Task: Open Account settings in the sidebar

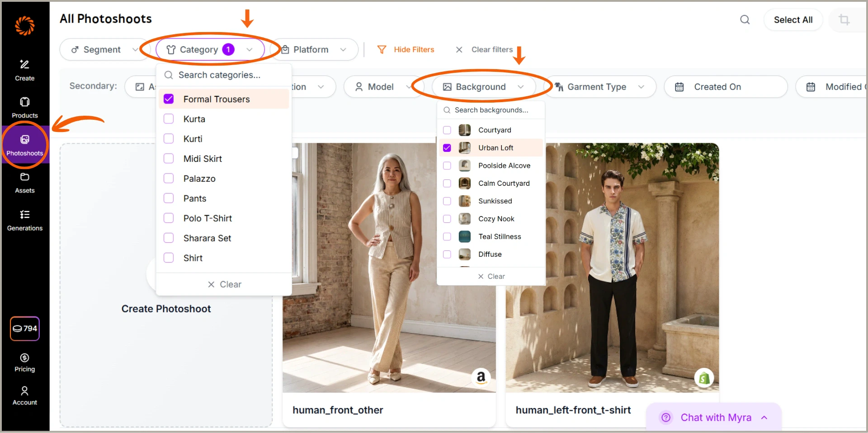Action: point(25,395)
